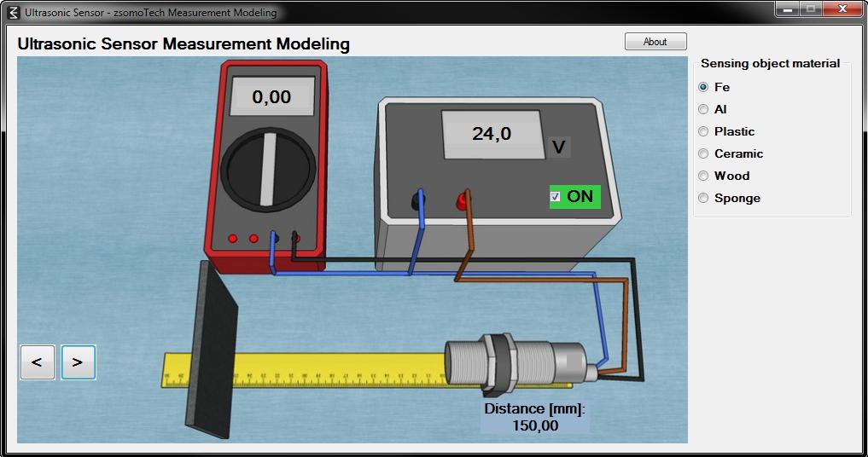Click the red terminal on power supply

463,201
